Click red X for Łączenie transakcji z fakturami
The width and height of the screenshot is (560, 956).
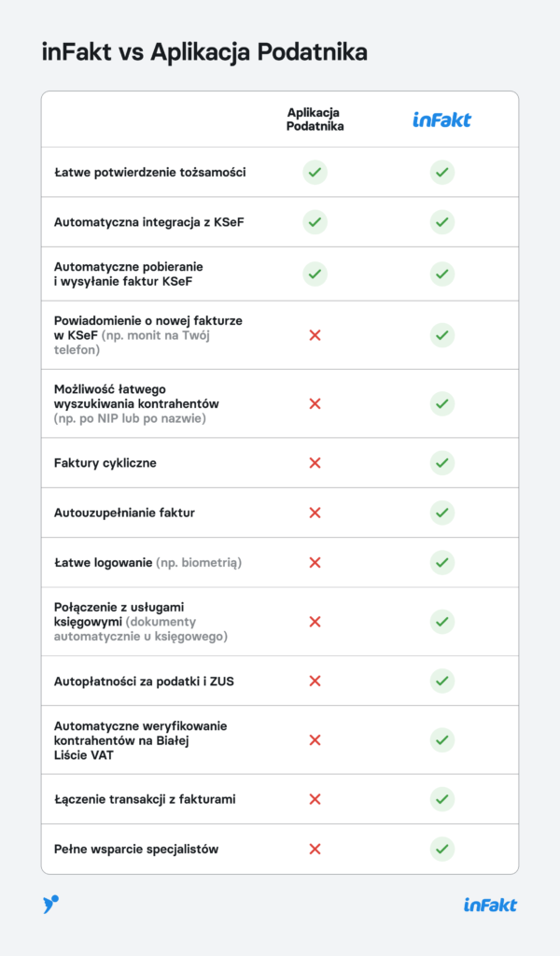coord(315,799)
